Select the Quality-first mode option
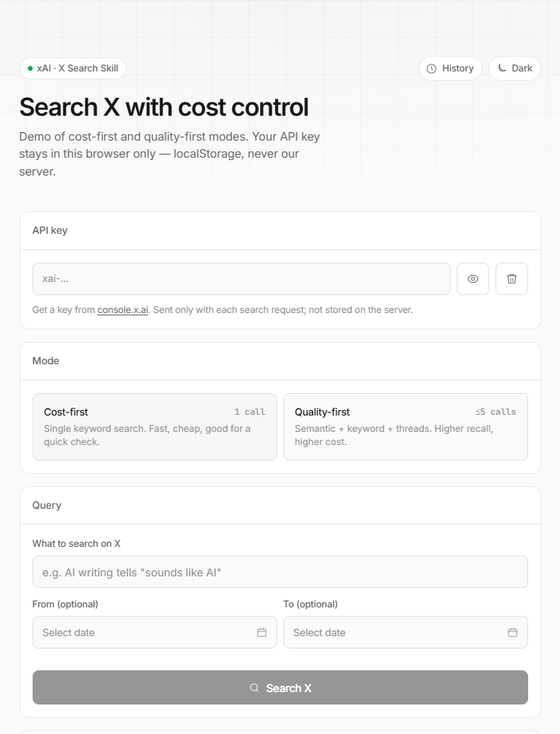The height and width of the screenshot is (734, 560). pos(405,426)
